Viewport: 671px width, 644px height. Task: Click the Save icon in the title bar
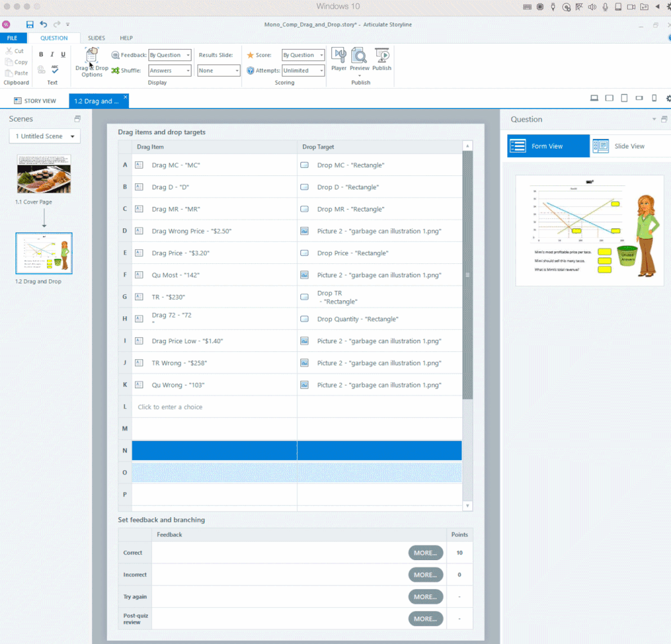30,24
